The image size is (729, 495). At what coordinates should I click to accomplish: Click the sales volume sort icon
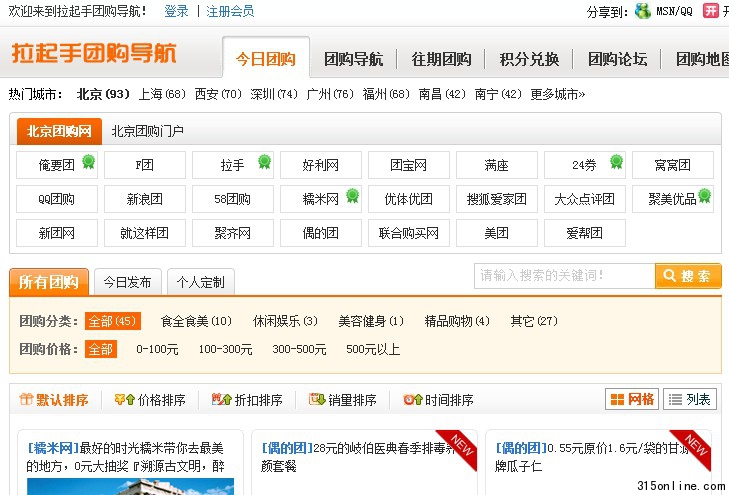click(x=317, y=399)
